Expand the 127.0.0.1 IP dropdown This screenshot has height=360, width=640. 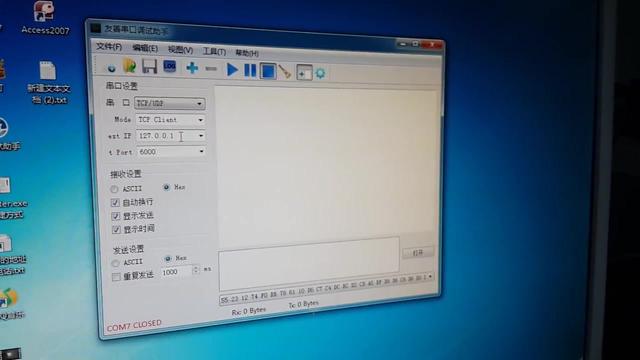201,136
